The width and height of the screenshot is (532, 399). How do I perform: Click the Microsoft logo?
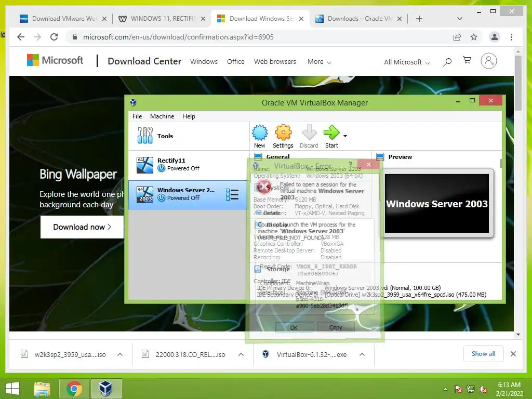click(x=55, y=60)
